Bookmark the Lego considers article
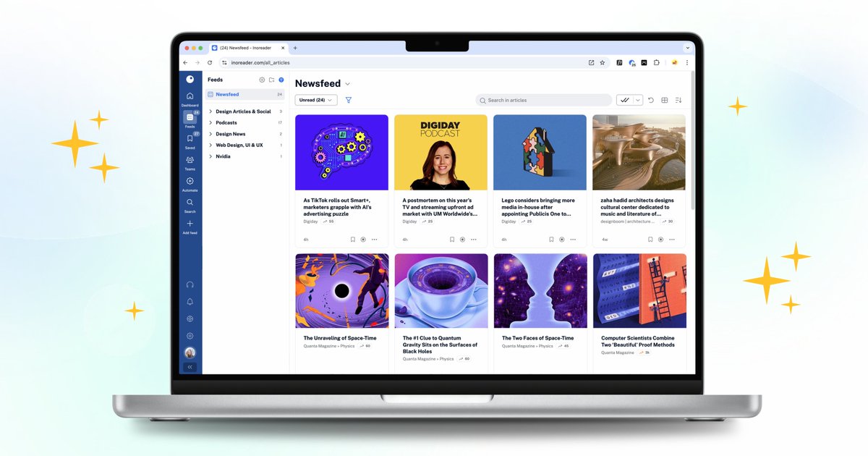Screen dimensions: 868x456 click(x=550, y=239)
